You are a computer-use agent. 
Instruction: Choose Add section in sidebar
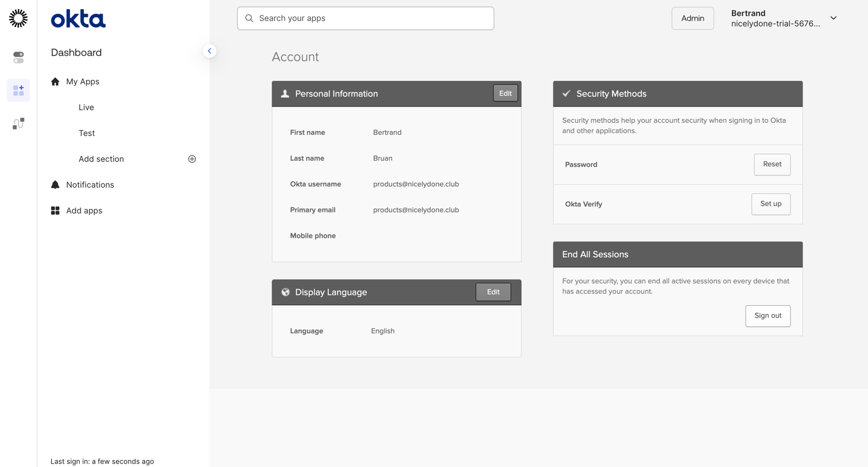(101, 159)
